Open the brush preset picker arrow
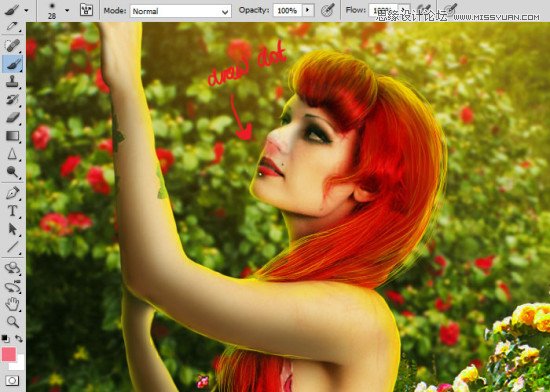 point(67,11)
